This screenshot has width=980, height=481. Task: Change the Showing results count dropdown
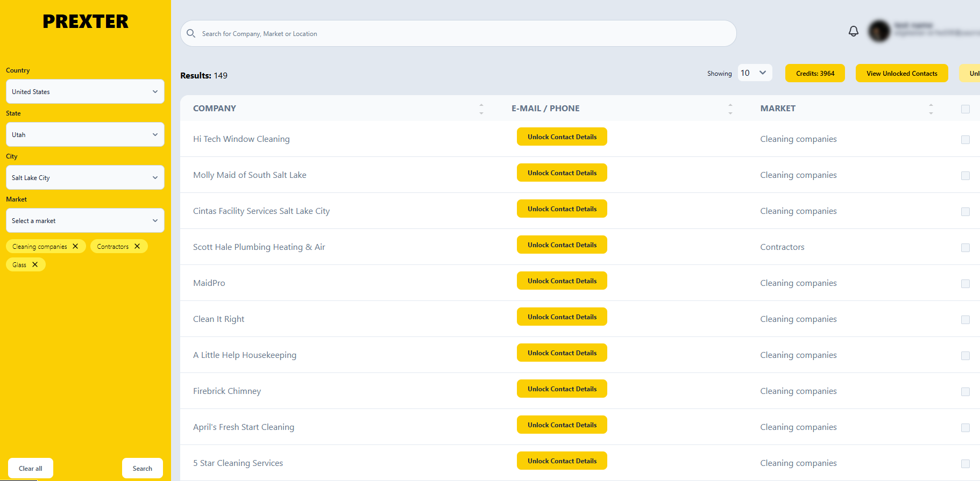(x=755, y=73)
